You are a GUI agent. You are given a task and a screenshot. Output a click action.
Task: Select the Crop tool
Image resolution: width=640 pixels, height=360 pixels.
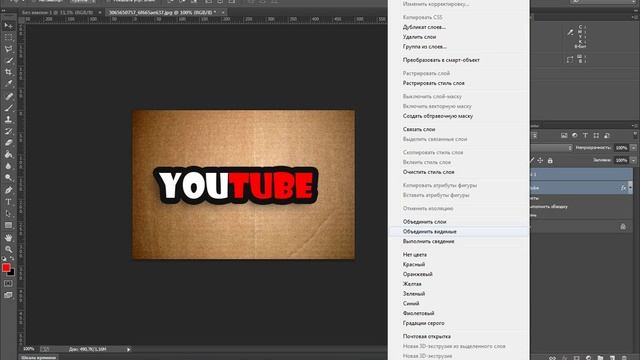8,72
